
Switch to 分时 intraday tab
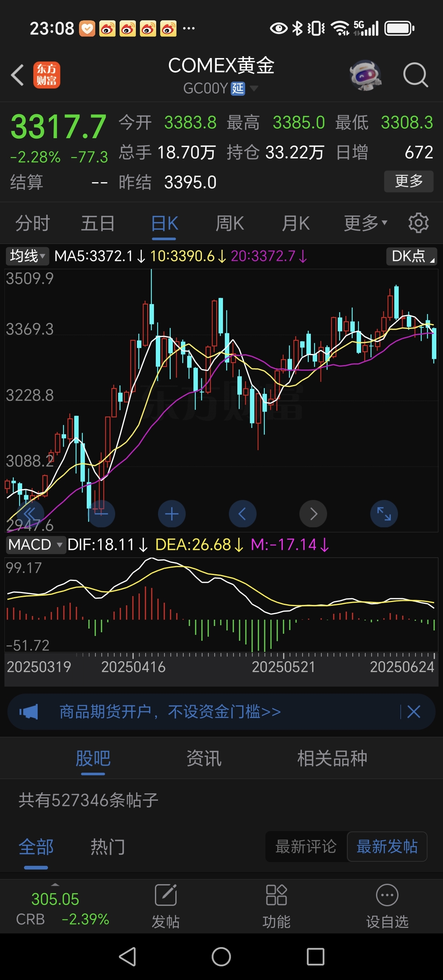(33, 223)
